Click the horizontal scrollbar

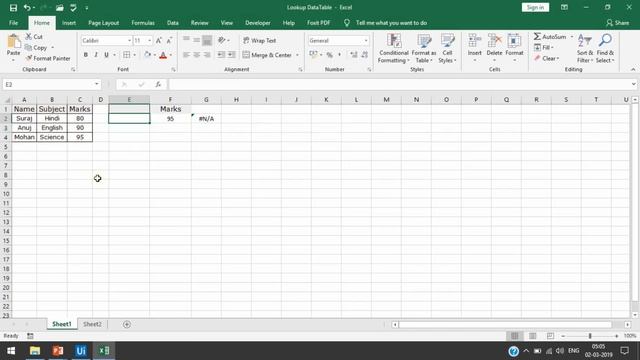(505, 324)
